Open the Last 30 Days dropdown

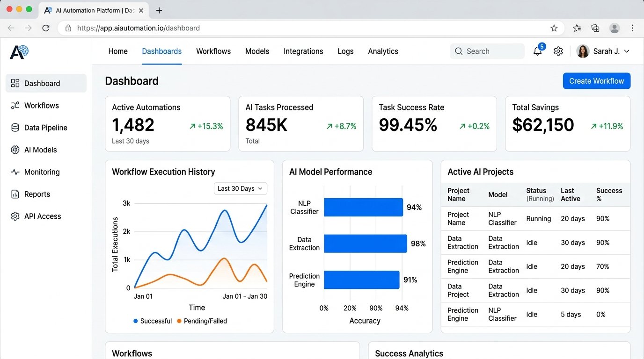(x=241, y=188)
